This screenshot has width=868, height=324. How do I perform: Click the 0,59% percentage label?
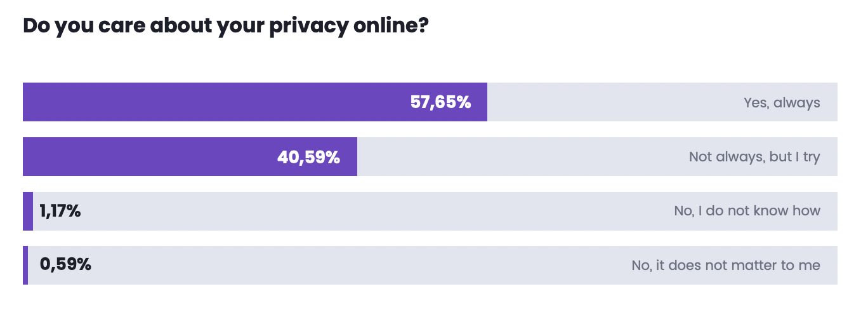pos(65,265)
